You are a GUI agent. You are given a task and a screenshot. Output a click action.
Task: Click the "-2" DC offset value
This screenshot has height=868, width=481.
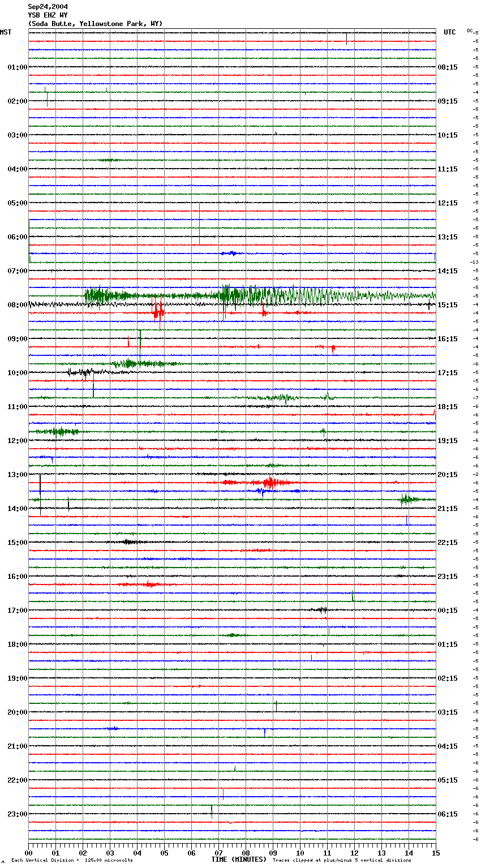pyautogui.click(x=475, y=474)
